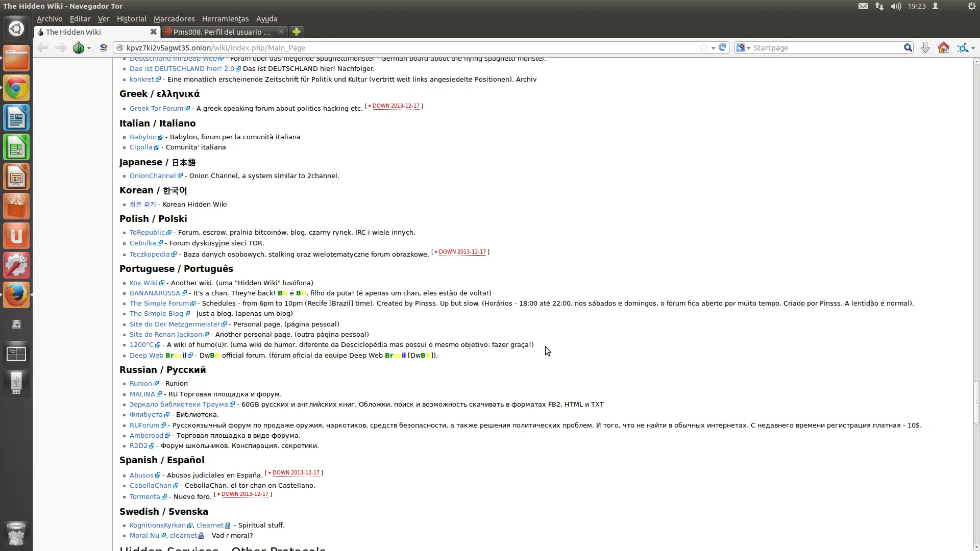Open the Babylon Italian forum link
980x551 pixels.
click(143, 137)
